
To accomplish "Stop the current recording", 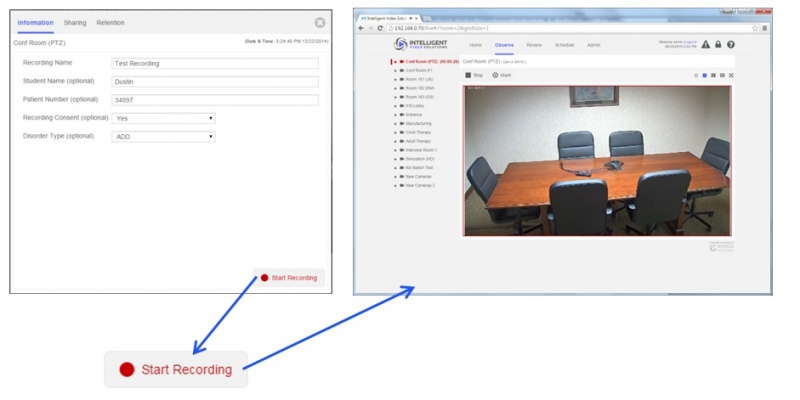I will pyautogui.click(x=474, y=75).
